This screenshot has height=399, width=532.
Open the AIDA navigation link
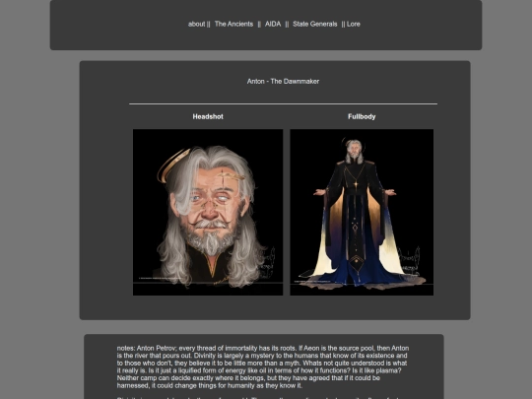[273, 24]
